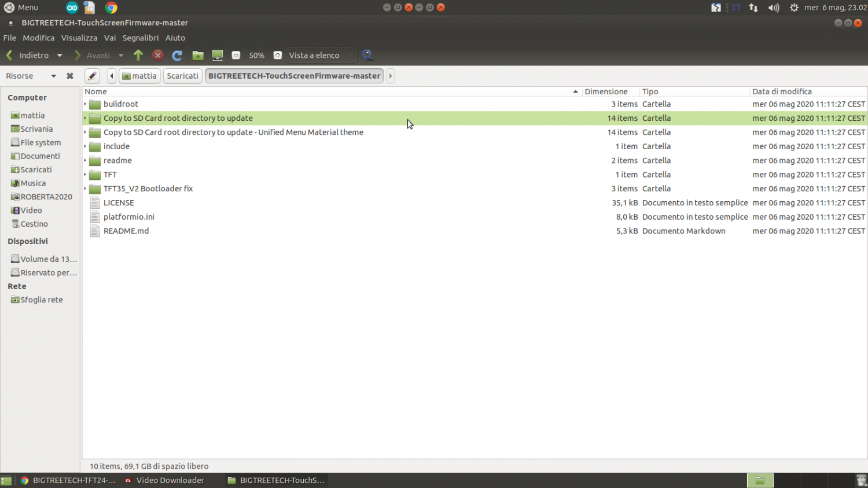The image size is (868, 488).
Task: Open the Avanti history dropdown arrow
Action: pos(121,56)
